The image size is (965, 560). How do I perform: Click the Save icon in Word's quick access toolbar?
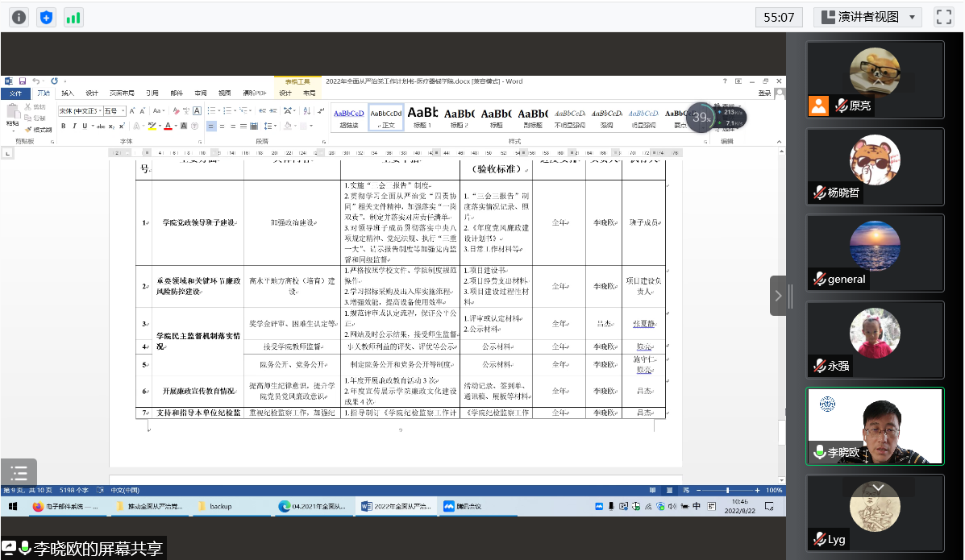(x=23, y=81)
